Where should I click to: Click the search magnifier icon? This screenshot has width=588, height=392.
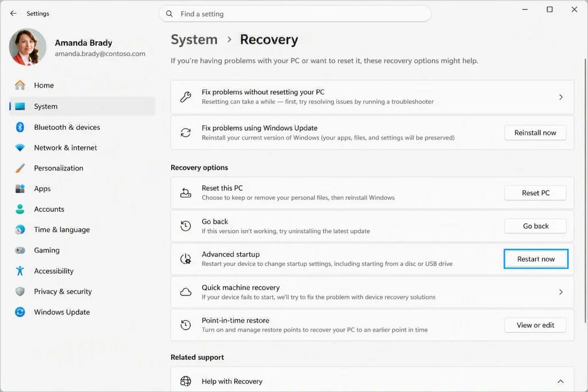169,14
